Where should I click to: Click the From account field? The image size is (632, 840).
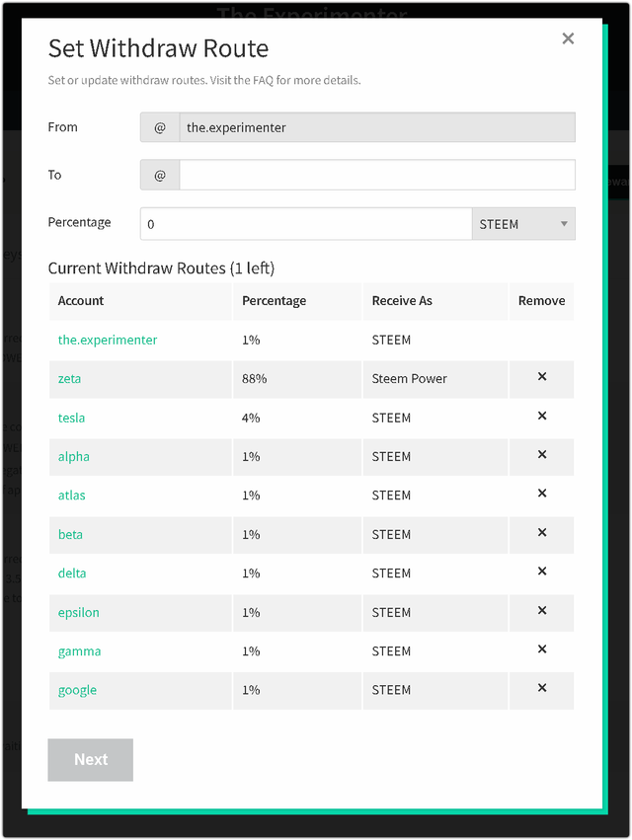(376, 127)
